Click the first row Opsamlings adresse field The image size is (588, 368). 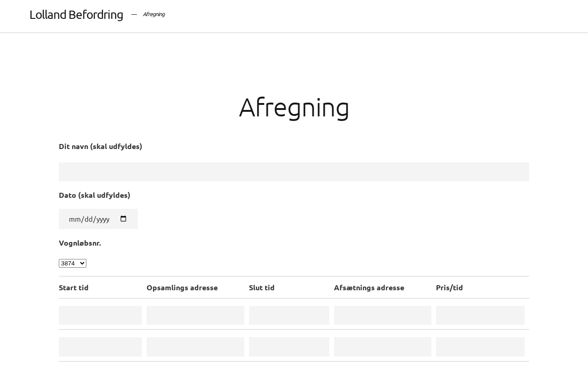[x=195, y=316]
